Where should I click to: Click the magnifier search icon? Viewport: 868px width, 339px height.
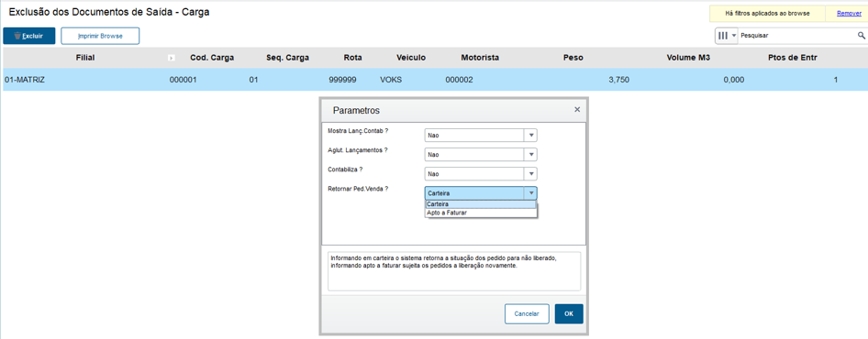pos(861,36)
